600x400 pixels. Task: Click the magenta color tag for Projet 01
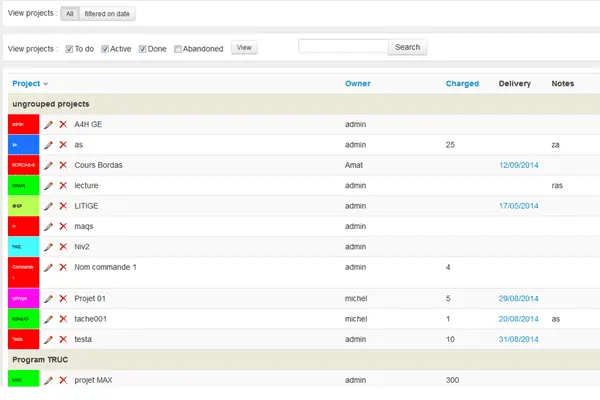coord(23,298)
